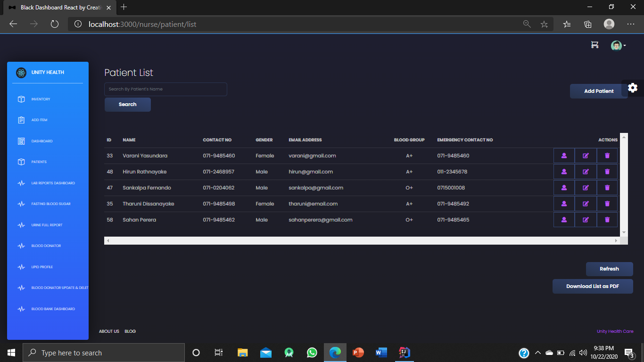Delete patient Varani Yasundara
644x362 pixels.
[x=607, y=156]
